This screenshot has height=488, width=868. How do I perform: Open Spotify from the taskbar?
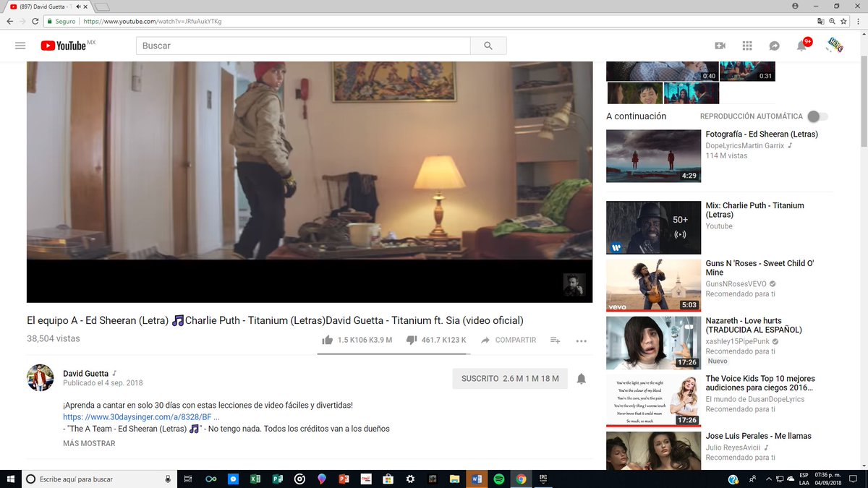point(498,479)
